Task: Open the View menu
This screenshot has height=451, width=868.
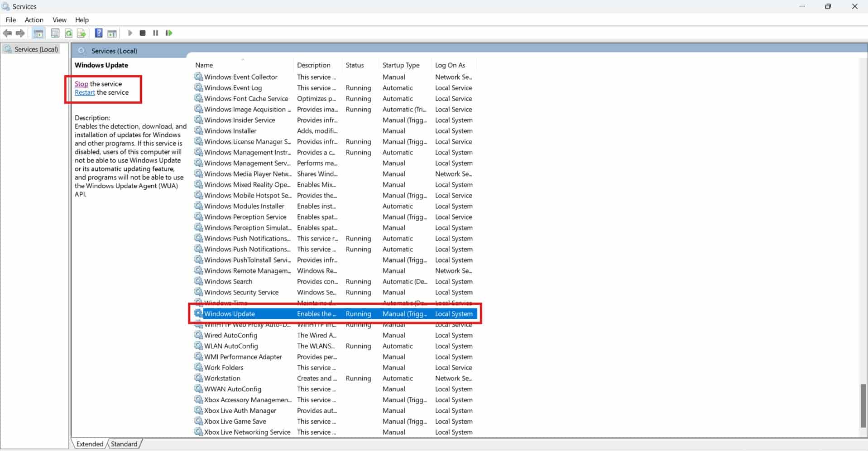Action: (x=59, y=20)
